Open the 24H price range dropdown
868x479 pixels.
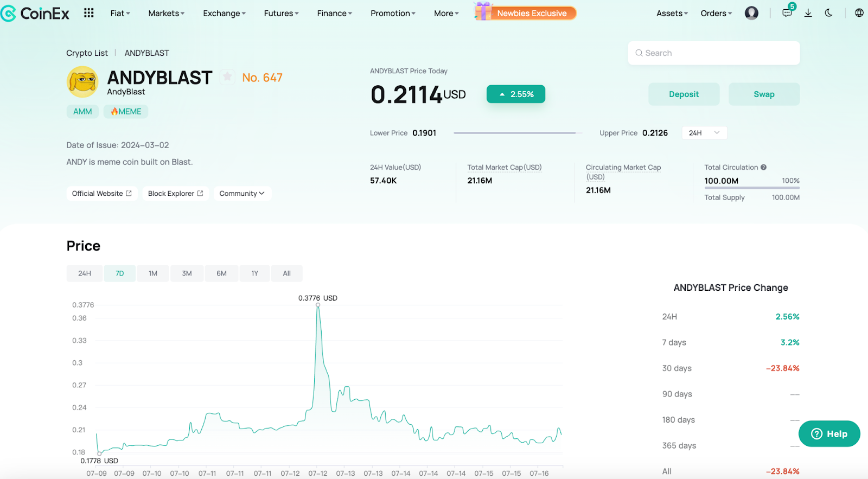coord(704,133)
